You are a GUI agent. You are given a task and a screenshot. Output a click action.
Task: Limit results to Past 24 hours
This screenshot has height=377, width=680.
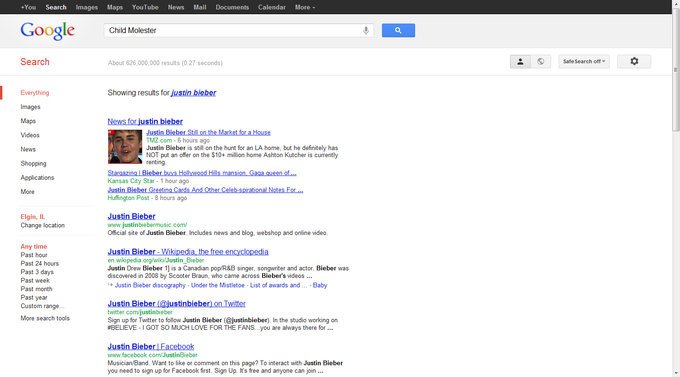(x=39, y=263)
